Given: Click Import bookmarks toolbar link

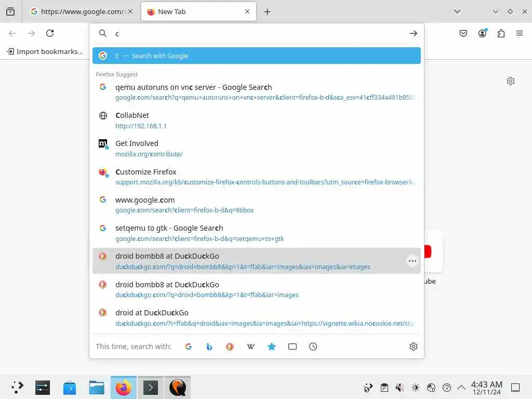Looking at the screenshot, I should 45,51.
